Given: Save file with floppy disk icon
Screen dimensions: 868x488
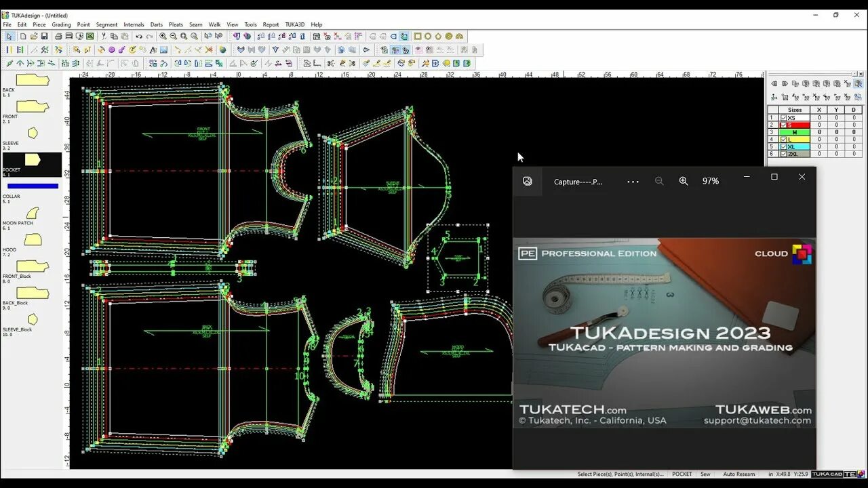Looking at the screenshot, I should pos(44,36).
